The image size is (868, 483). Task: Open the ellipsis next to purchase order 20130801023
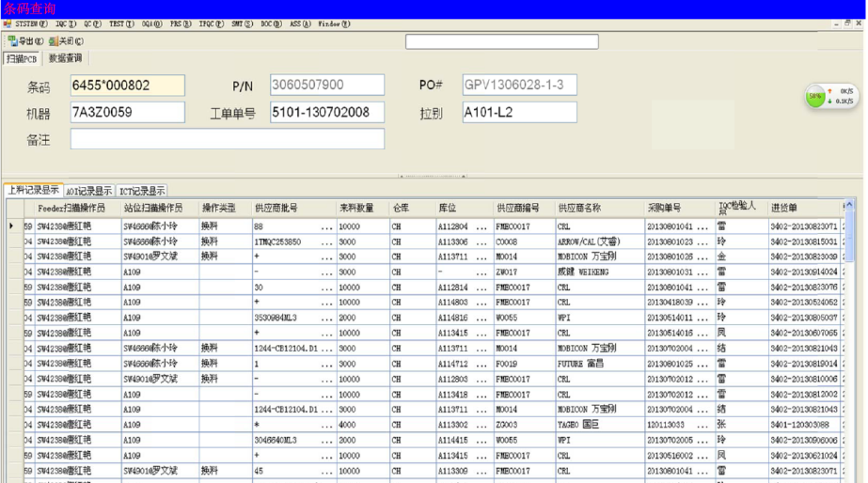[702, 242]
